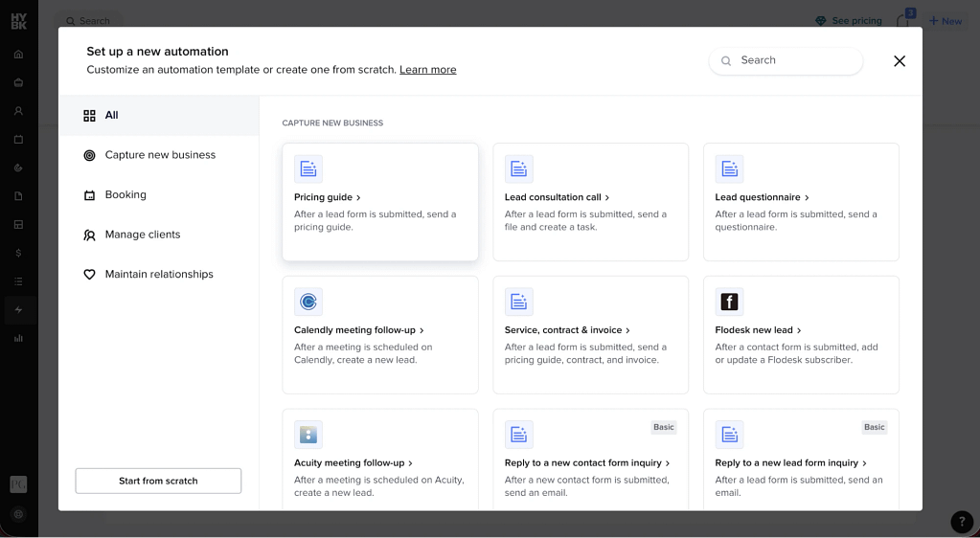The image size is (980, 538).
Task: Open the task list sidebar icon
Action: [19, 281]
